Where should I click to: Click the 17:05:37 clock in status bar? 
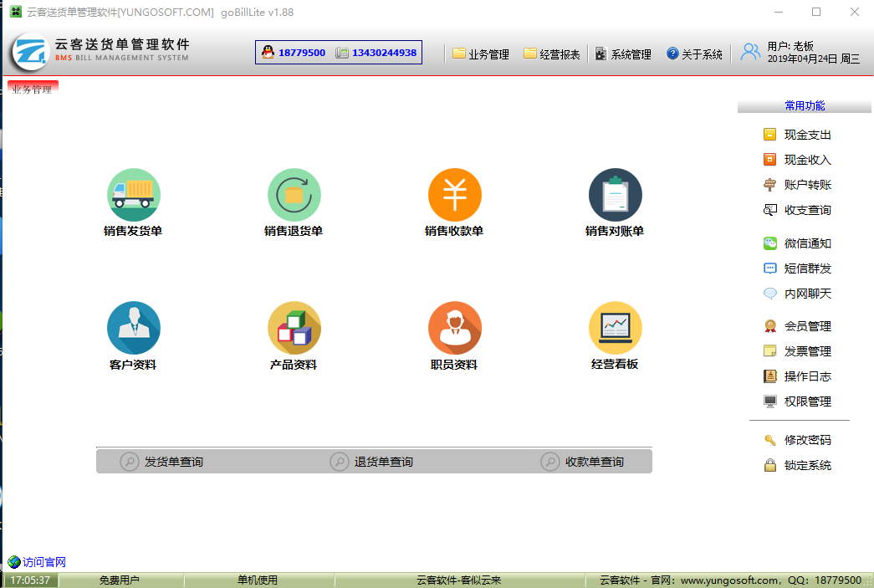tap(30, 580)
